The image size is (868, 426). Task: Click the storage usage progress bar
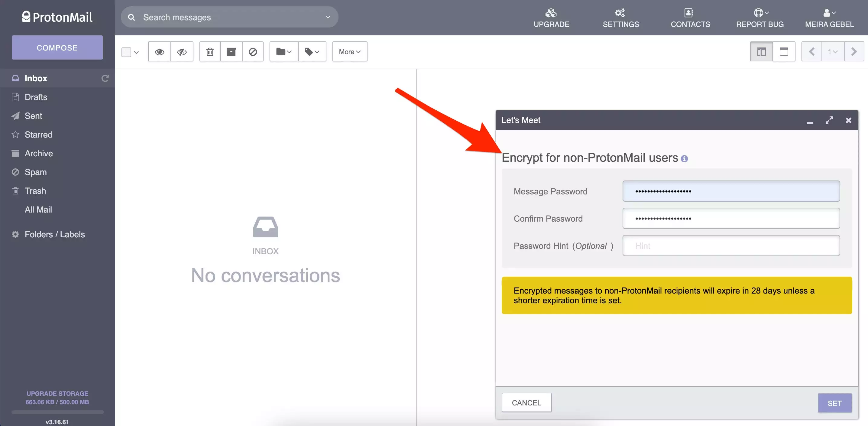(x=57, y=412)
